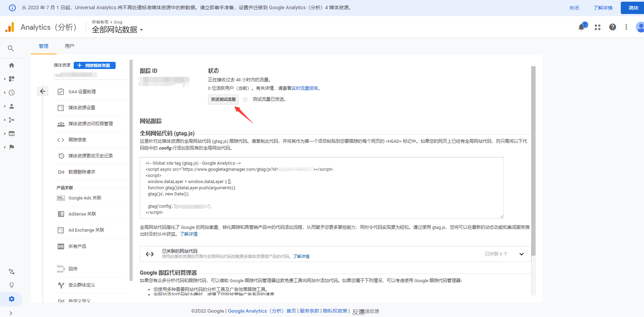This screenshot has width=644, height=317.
Task: Expand the Acquisition sidebar arrow
Action: 5,120
